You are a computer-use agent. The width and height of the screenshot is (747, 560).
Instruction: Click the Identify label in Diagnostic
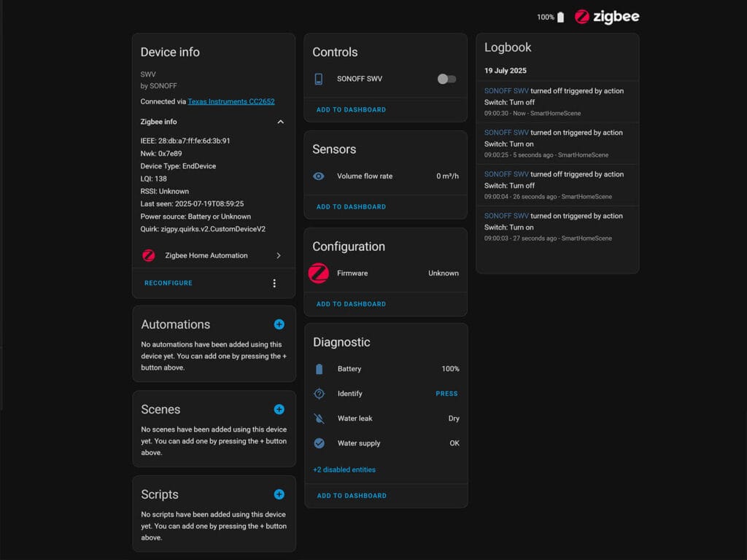click(349, 394)
